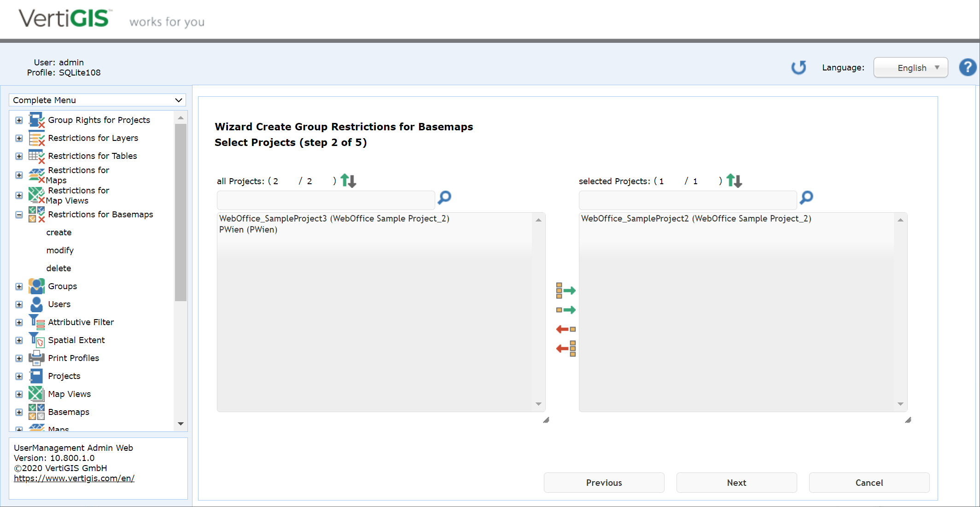Select the Restrictions for Tables icon
Viewport: 980px width, 507px height.
[x=37, y=156]
